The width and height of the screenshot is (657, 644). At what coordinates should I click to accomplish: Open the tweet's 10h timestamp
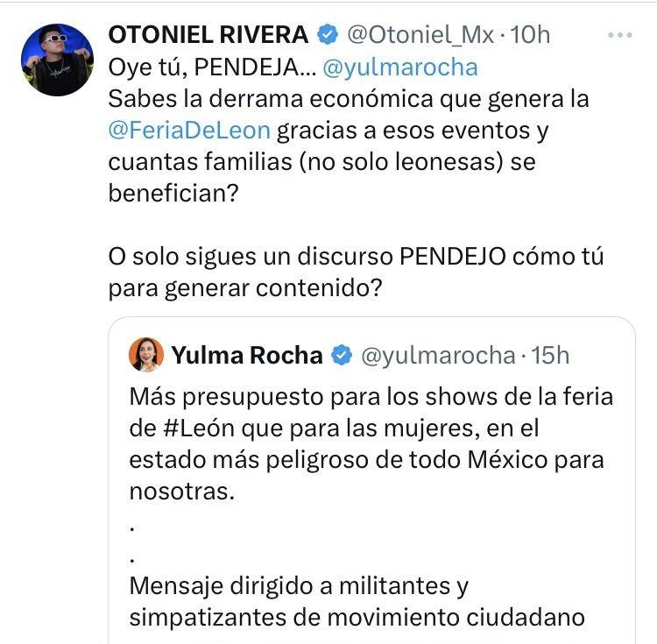[x=530, y=35]
